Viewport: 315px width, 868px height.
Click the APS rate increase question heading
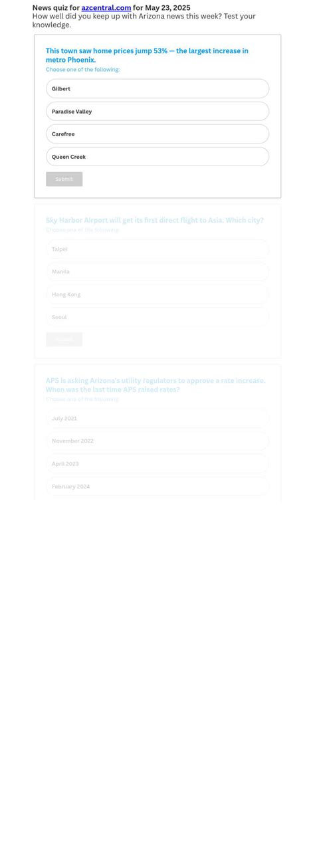pos(156,385)
